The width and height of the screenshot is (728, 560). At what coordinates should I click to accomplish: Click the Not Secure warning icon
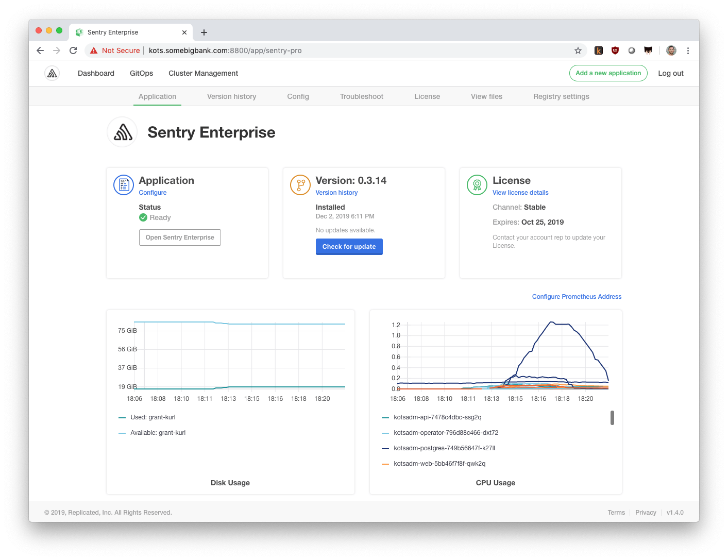(94, 50)
